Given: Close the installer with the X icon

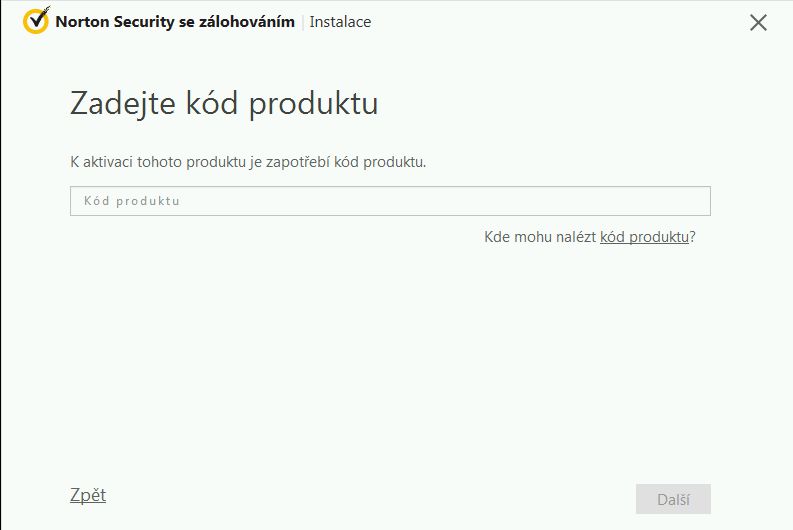Looking at the screenshot, I should tap(758, 23).
